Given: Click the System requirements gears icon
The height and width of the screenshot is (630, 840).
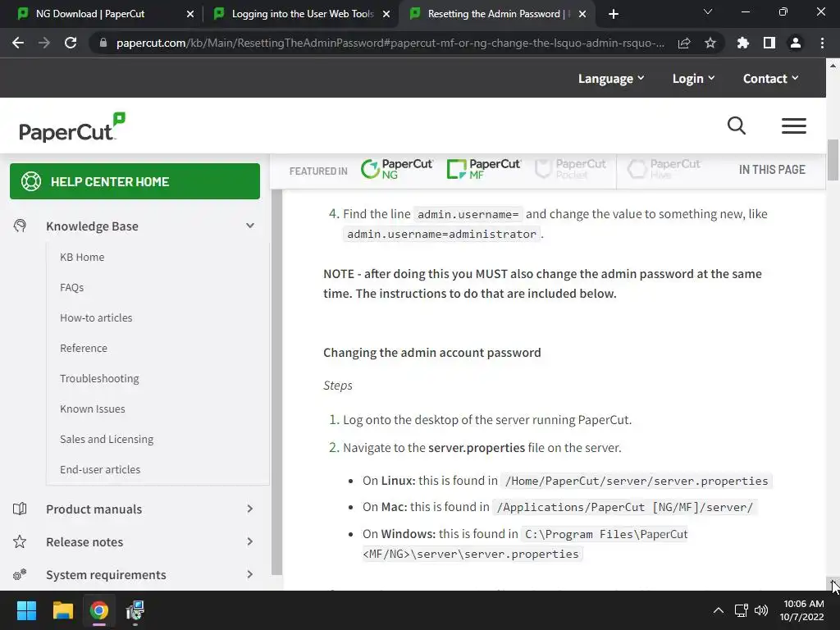Looking at the screenshot, I should click(20, 575).
